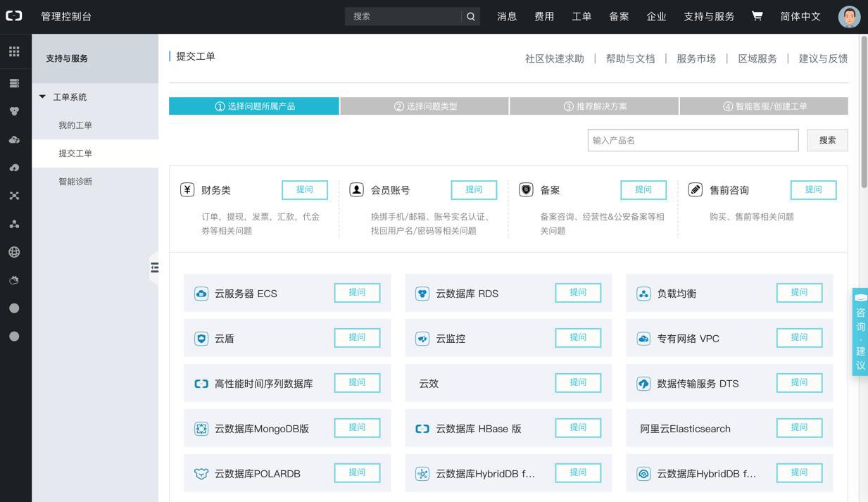Collapse the sidebar with the handle
This screenshot has height=502, width=868.
point(154,268)
